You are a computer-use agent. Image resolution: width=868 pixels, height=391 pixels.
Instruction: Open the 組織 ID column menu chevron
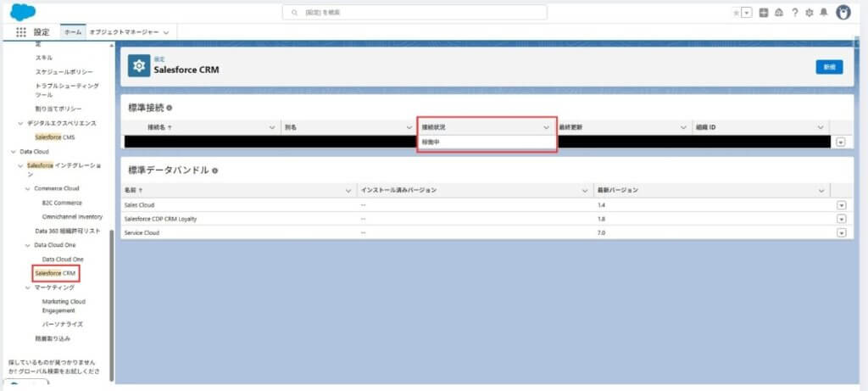pyautogui.click(x=821, y=127)
